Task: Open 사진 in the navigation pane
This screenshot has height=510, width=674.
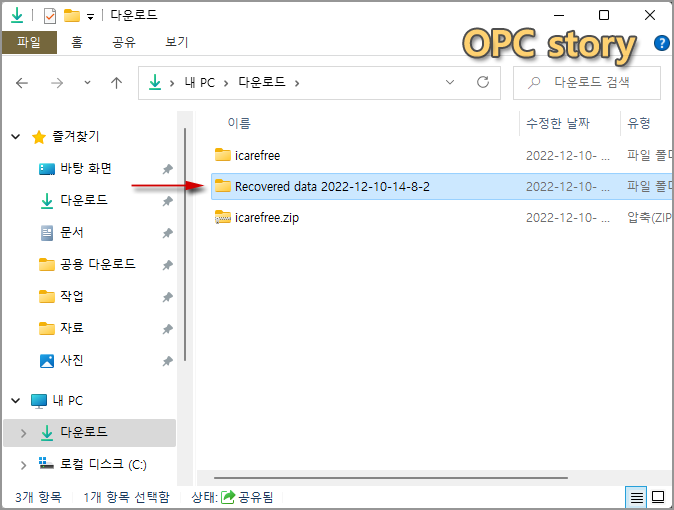Action: coord(72,360)
